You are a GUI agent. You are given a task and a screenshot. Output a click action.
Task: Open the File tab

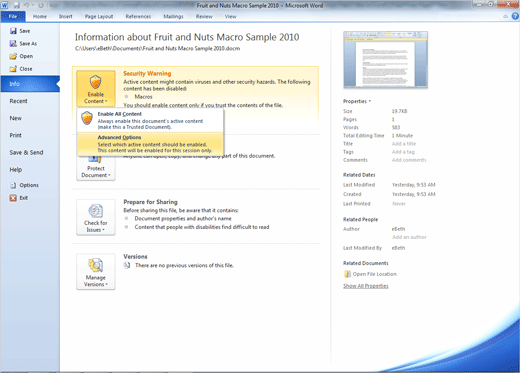[x=13, y=16]
